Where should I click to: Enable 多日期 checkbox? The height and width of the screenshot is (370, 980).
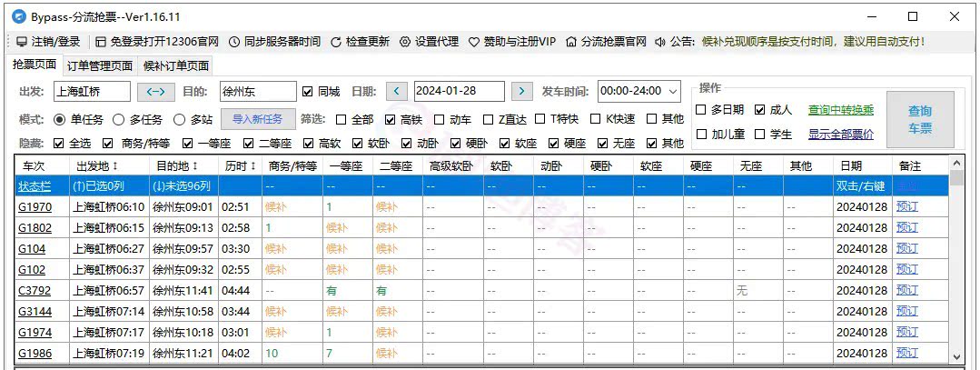701,110
